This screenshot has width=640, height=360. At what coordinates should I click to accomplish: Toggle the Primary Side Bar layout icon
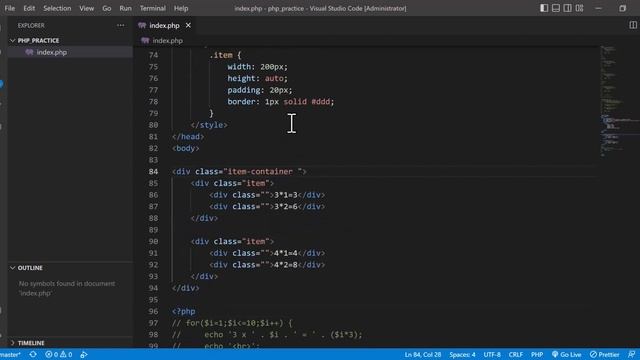click(544, 8)
